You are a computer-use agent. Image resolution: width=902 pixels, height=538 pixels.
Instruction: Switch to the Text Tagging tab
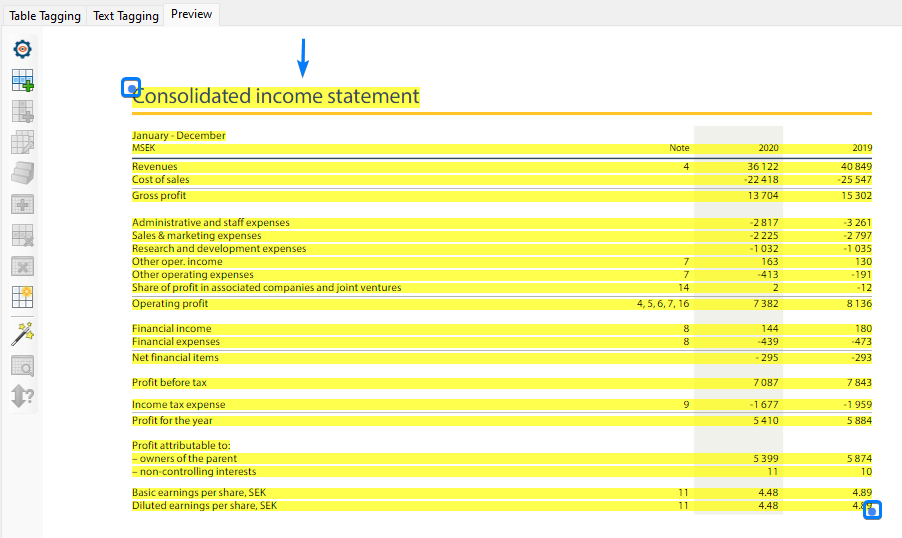click(x=125, y=16)
